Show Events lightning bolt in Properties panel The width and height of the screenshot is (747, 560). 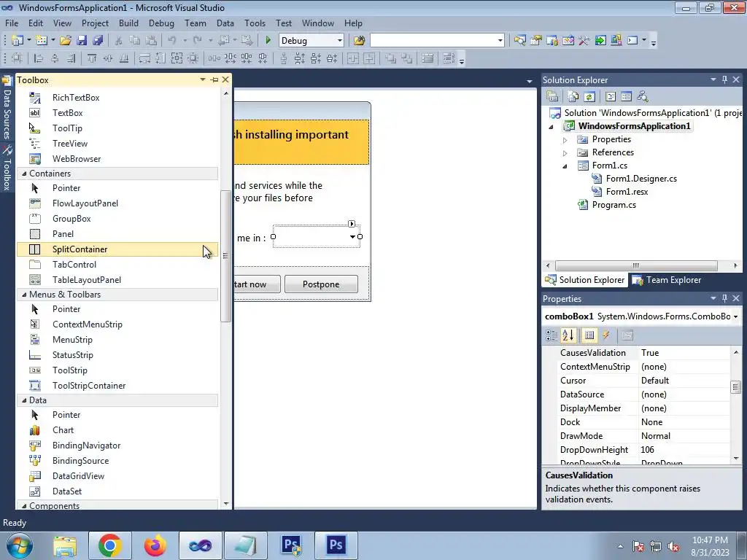point(606,335)
